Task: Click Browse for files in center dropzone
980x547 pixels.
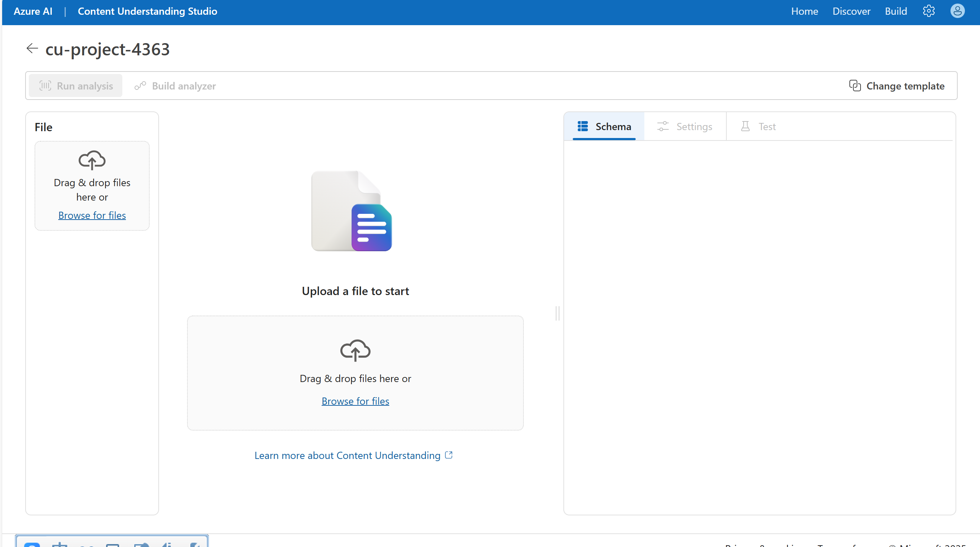Action: [x=355, y=401]
